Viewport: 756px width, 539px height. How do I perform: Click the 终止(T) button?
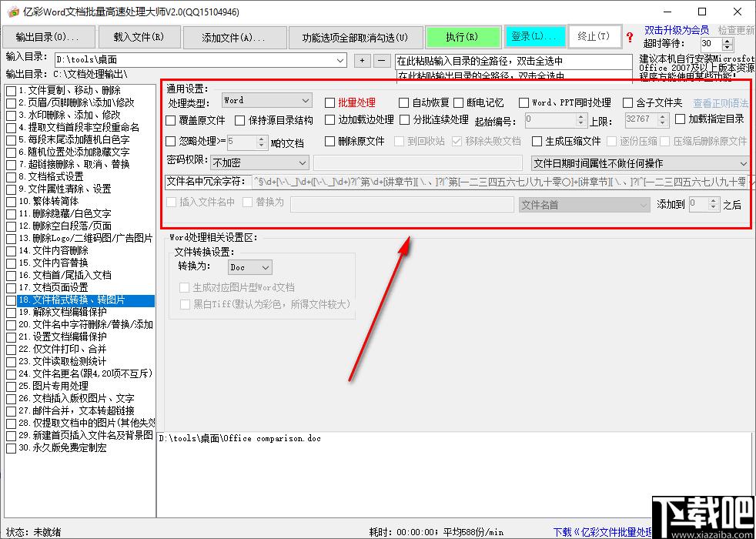click(594, 37)
